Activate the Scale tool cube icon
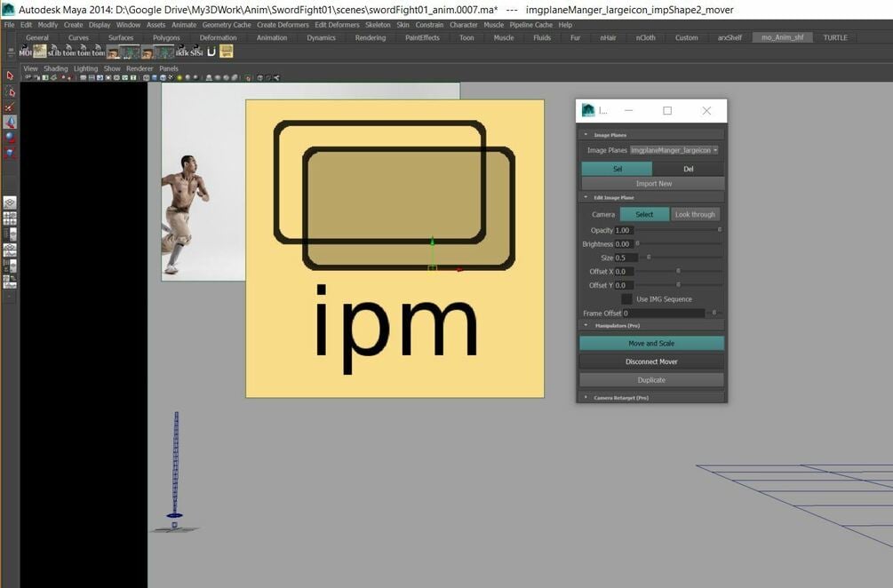Screen dimensions: 893x588 tap(10, 153)
